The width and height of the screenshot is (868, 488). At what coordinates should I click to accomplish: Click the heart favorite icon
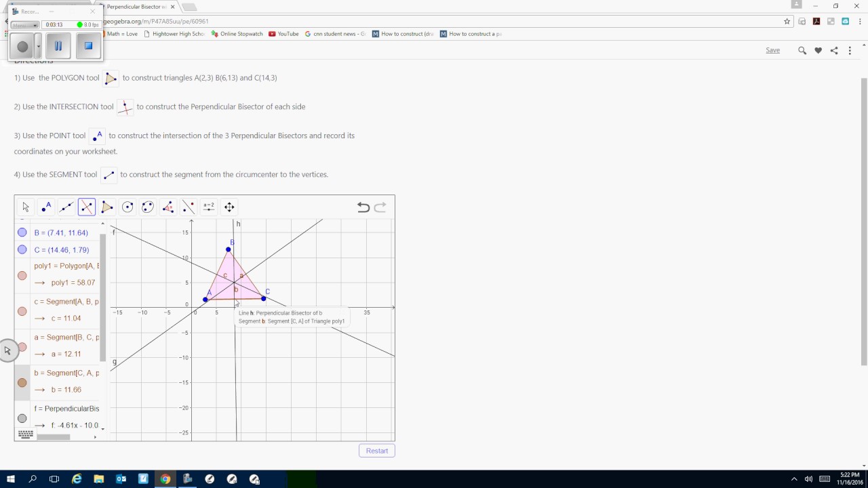coord(818,50)
